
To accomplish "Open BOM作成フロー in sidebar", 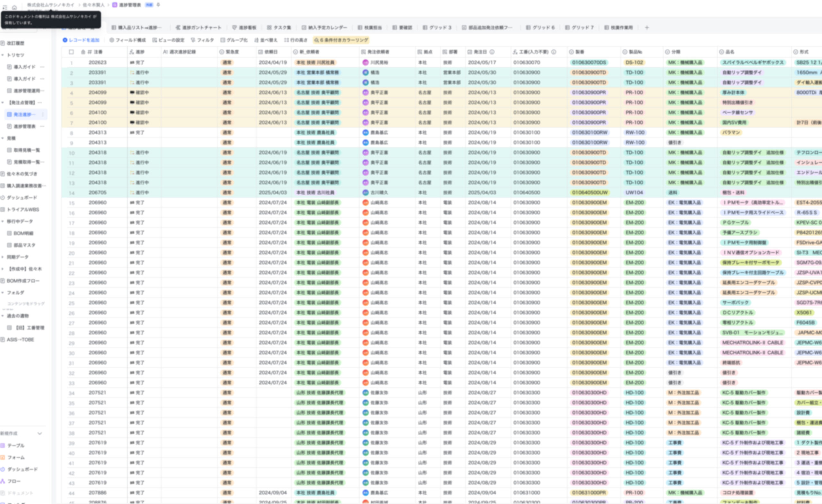I will 23,281.
